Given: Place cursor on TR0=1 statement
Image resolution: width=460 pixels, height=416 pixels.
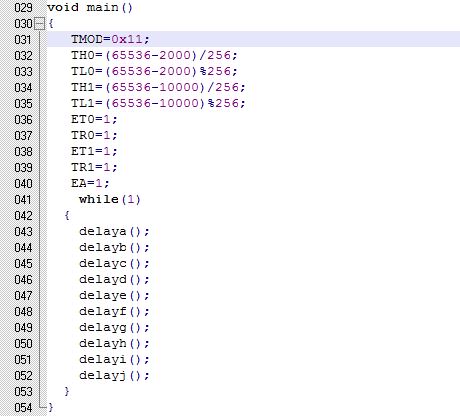Looking at the screenshot, I should pyautogui.click(x=94, y=135).
